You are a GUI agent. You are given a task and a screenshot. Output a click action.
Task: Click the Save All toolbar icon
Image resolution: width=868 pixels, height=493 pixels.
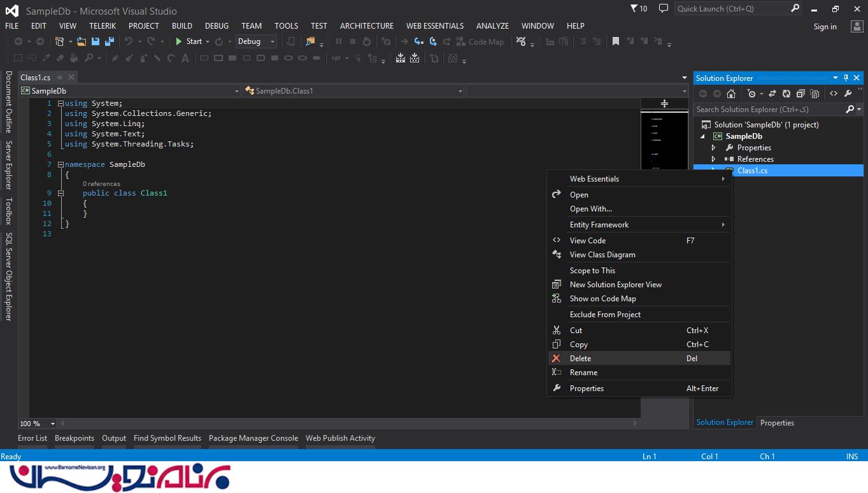click(110, 41)
